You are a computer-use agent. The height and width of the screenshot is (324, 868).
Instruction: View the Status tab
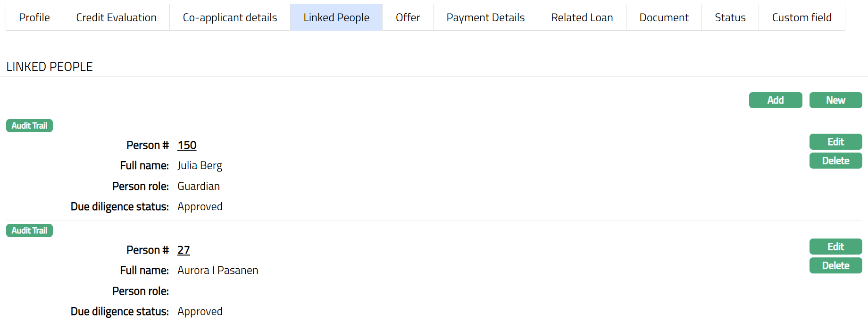tap(730, 17)
